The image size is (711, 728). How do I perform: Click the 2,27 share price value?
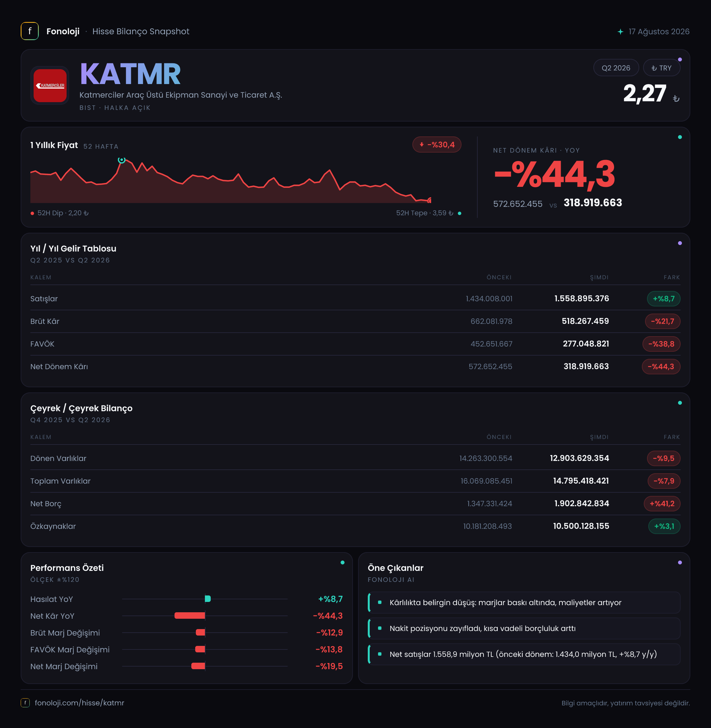[x=644, y=93]
